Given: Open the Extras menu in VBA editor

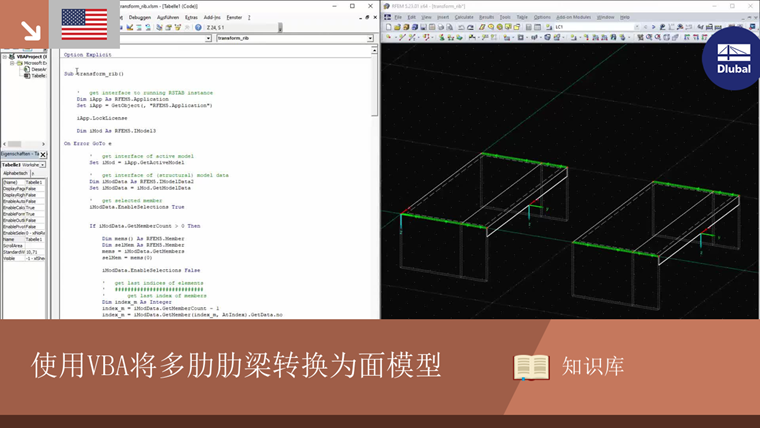Looking at the screenshot, I should coord(191,17).
